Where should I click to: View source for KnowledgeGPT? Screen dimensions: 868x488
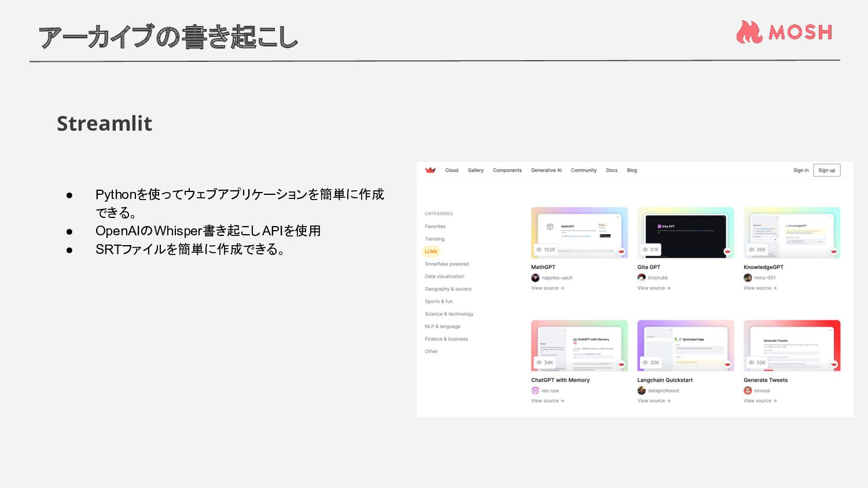760,288
